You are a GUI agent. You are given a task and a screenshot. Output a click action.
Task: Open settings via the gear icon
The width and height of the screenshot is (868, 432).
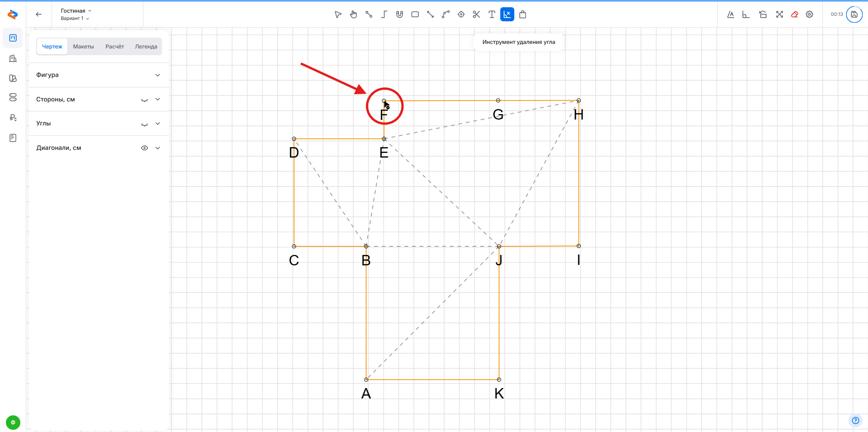tap(810, 14)
